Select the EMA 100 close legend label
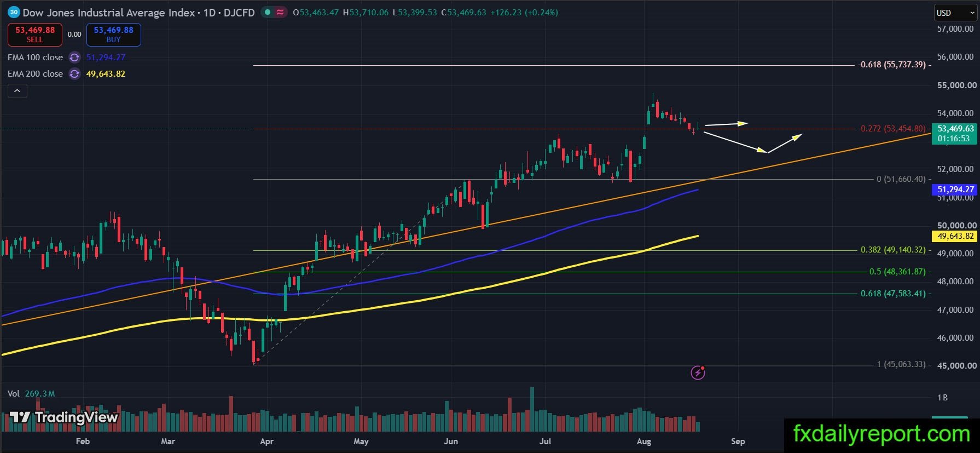980x453 pixels. point(35,58)
